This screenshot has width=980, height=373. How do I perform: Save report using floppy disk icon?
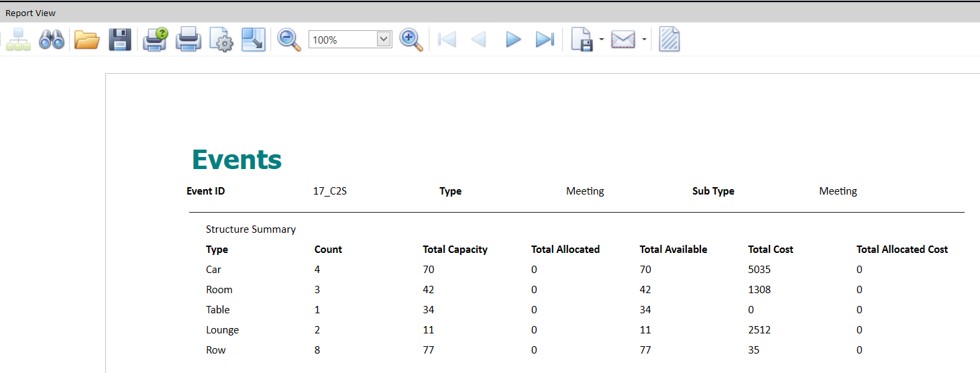click(120, 40)
